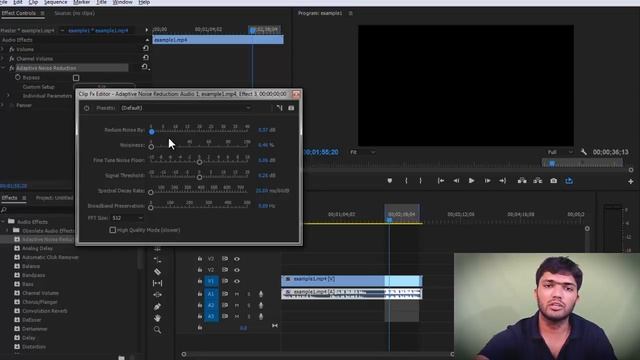Click the save preset icon in Clip Fx Editor
Image resolution: width=640 pixels, height=360 pixels.
279,108
